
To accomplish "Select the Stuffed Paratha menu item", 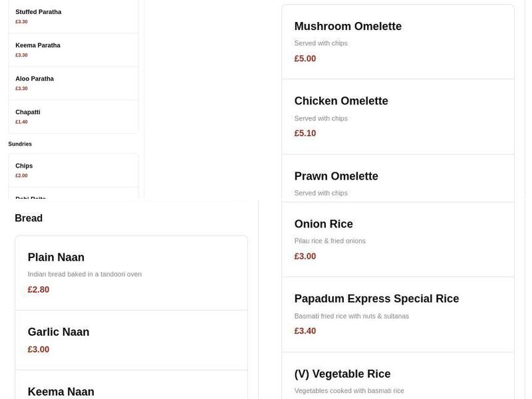I will [x=37, y=11].
